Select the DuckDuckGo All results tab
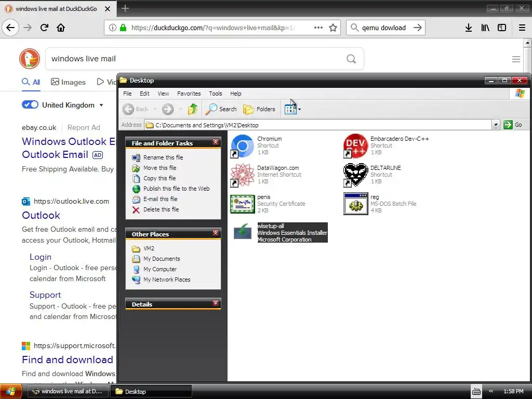 31,82
